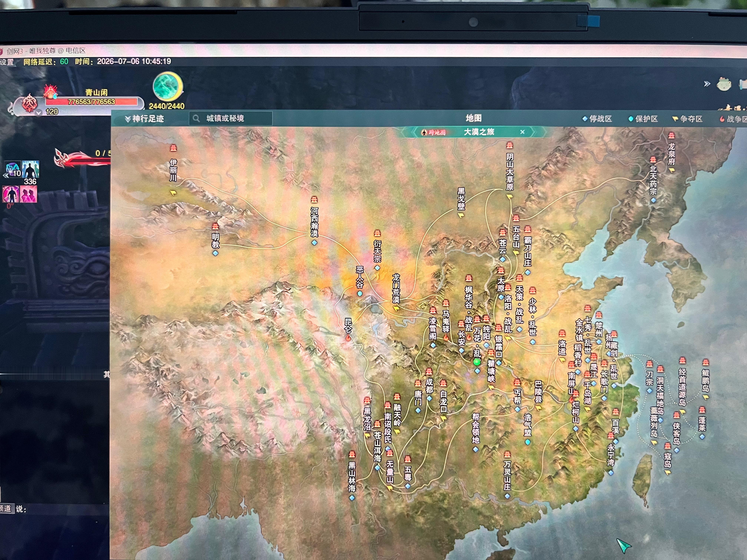Expand the 神行足迹 dropdown
The height and width of the screenshot is (560, 747).
pyautogui.click(x=144, y=119)
